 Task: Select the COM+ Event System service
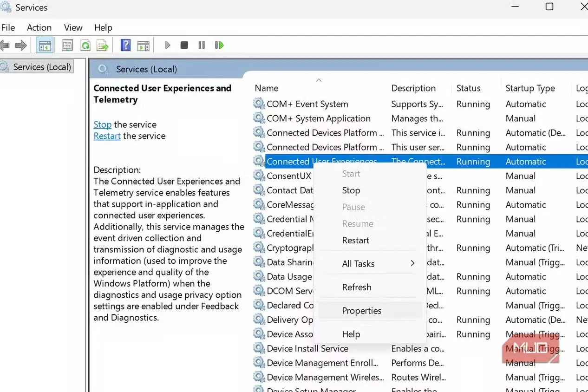307,104
